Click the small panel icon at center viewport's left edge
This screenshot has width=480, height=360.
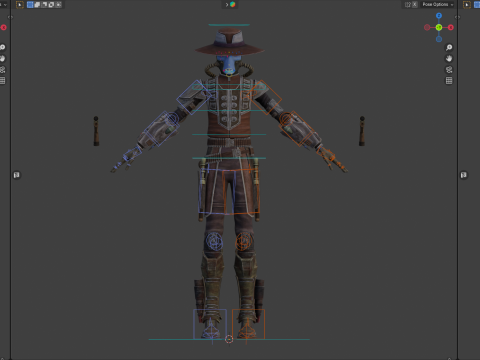click(x=17, y=175)
